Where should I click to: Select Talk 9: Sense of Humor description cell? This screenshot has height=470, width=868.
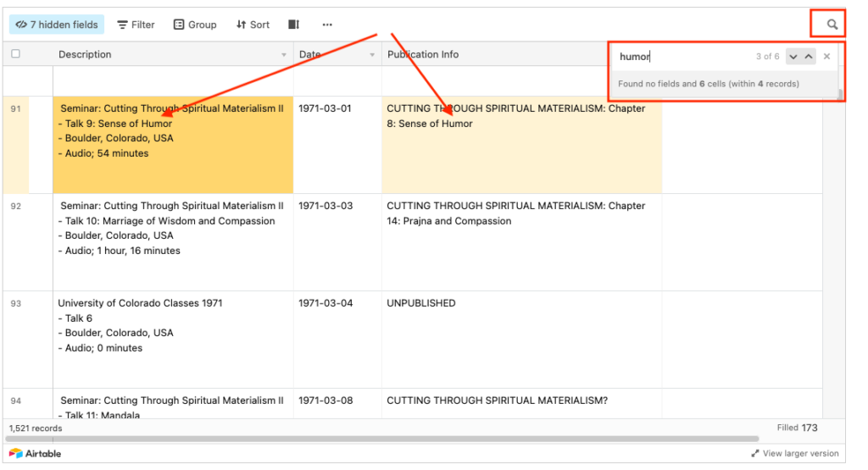[x=173, y=145]
